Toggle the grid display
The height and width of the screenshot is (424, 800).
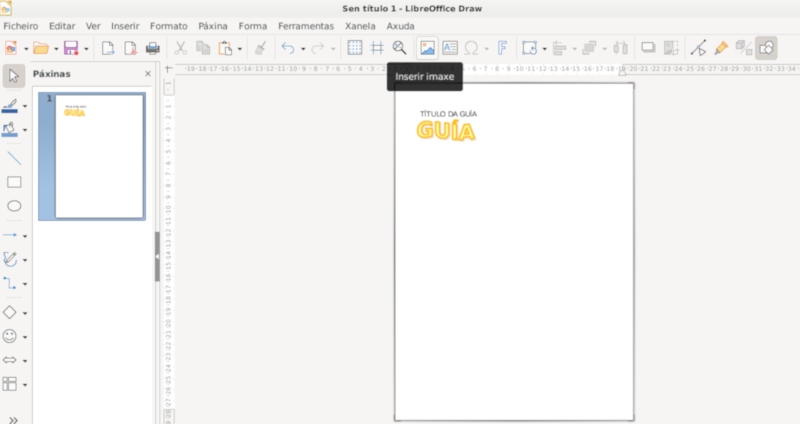pyautogui.click(x=354, y=47)
